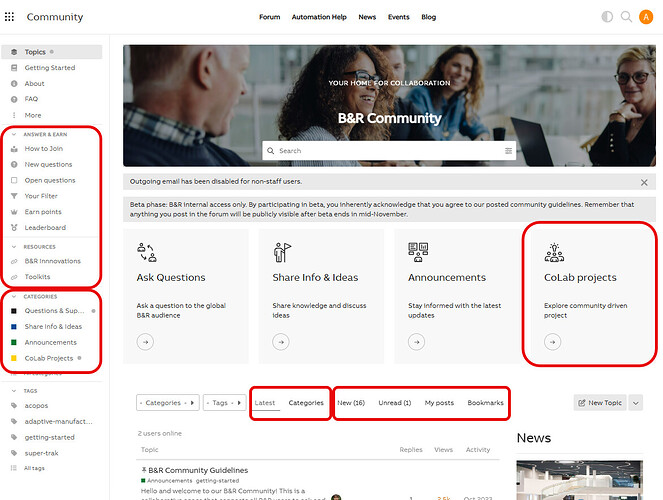
Task: Open All tags list
Action: click(34, 468)
